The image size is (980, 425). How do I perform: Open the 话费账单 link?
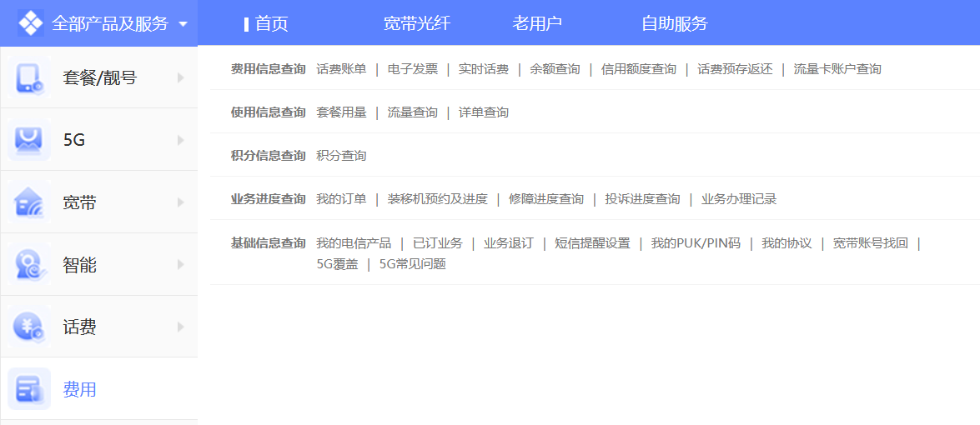pos(341,68)
